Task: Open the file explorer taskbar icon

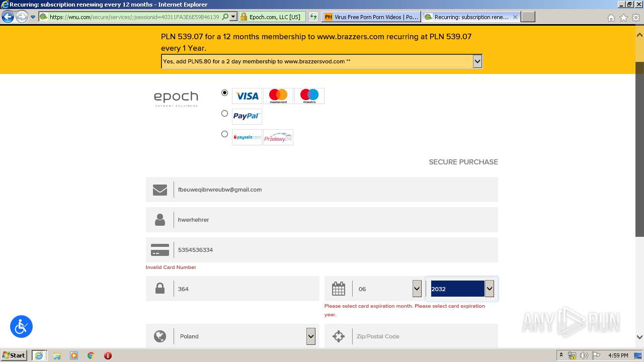Action: point(57,355)
